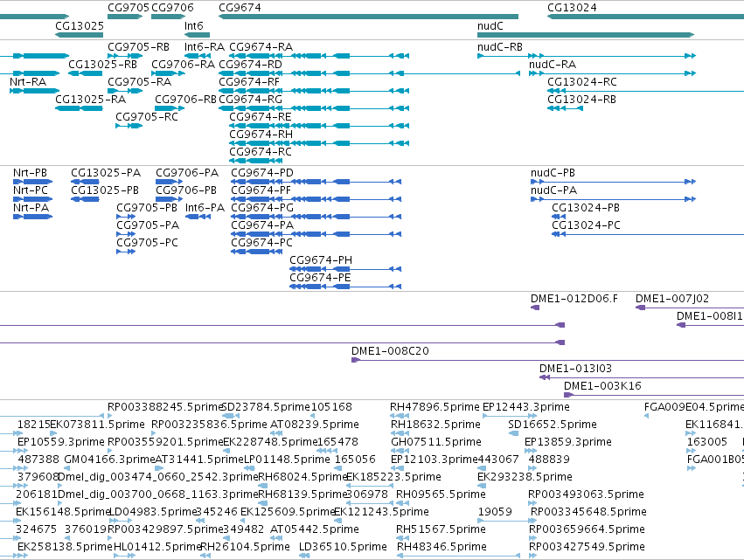The width and height of the screenshot is (744, 560).
Task: Select the CG9674-RC transcript
Action: (x=260, y=152)
